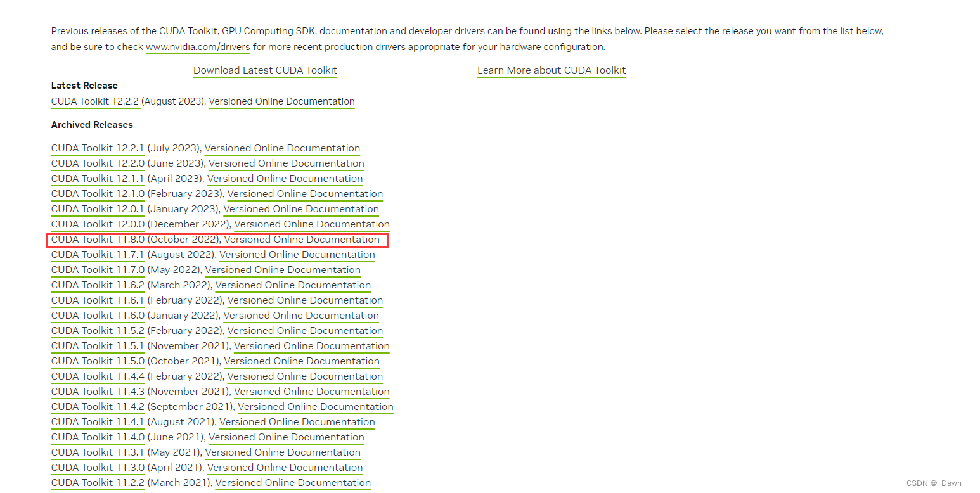Open documentation for 11.4.3 November 2021
This screenshot has height=493, width=980.
coord(312,392)
